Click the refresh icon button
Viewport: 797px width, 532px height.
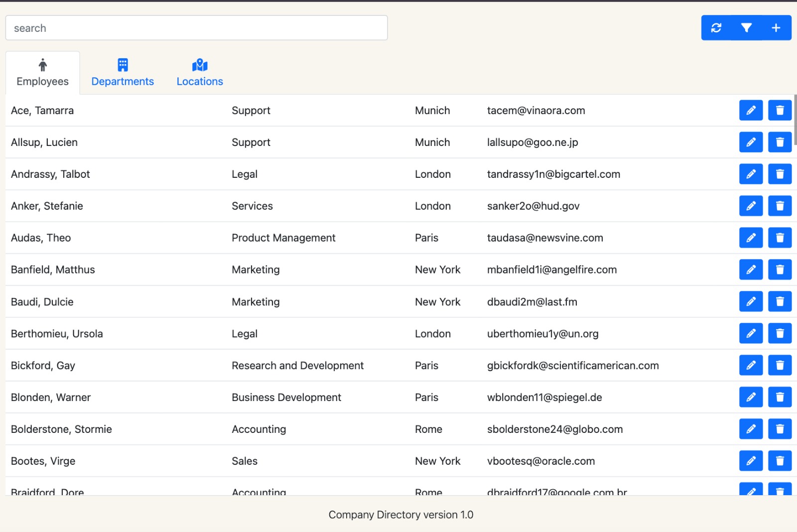click(x=716, y=28)
